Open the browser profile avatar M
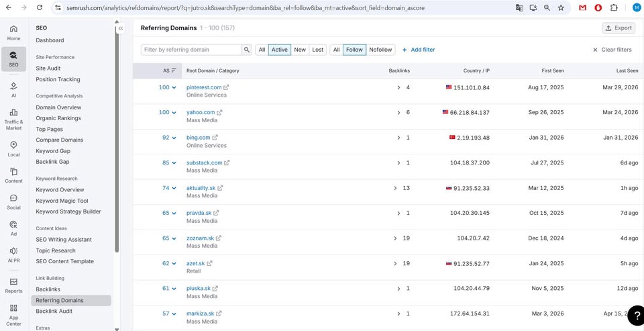Viewport: 644px width, 331px height. 636,8
